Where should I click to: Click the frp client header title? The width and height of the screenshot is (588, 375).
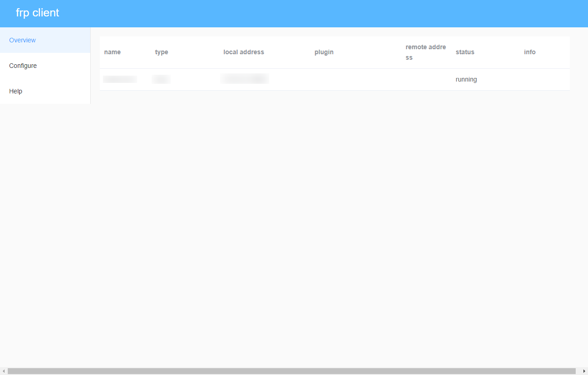pyautogui.click(x=37, y=13)
